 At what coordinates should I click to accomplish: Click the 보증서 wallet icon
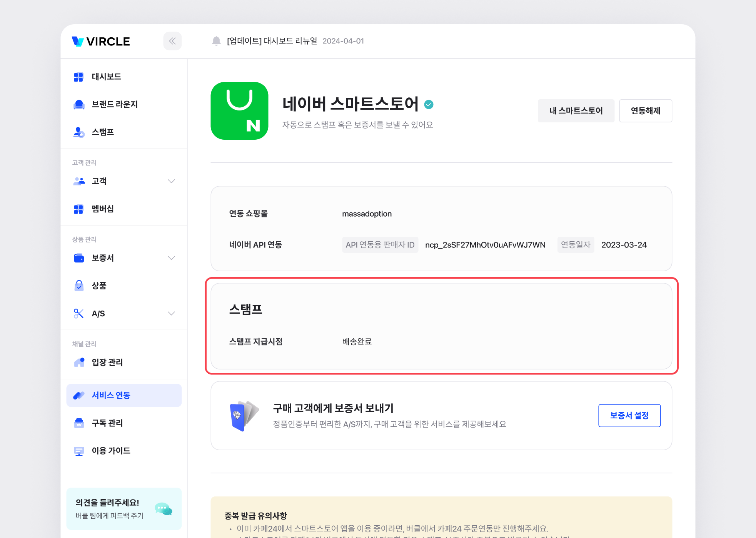[x=79, y=258]
